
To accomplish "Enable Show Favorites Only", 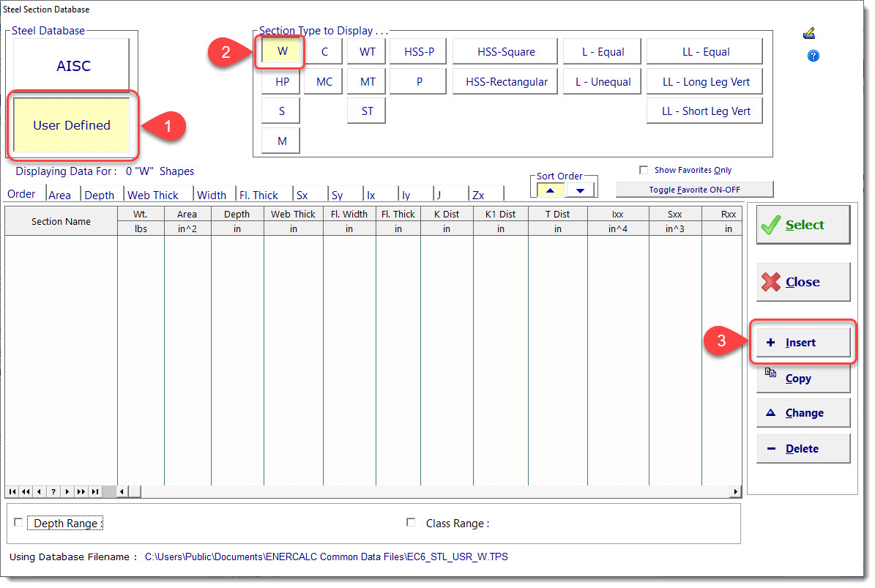I will coord(644,170).
